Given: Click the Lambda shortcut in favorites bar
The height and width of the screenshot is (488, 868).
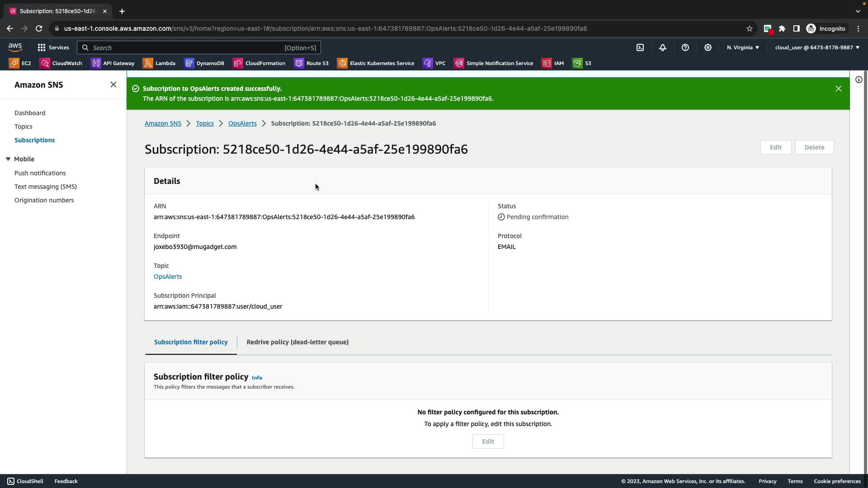Looking at the screenshot, I should coord(159,63).
